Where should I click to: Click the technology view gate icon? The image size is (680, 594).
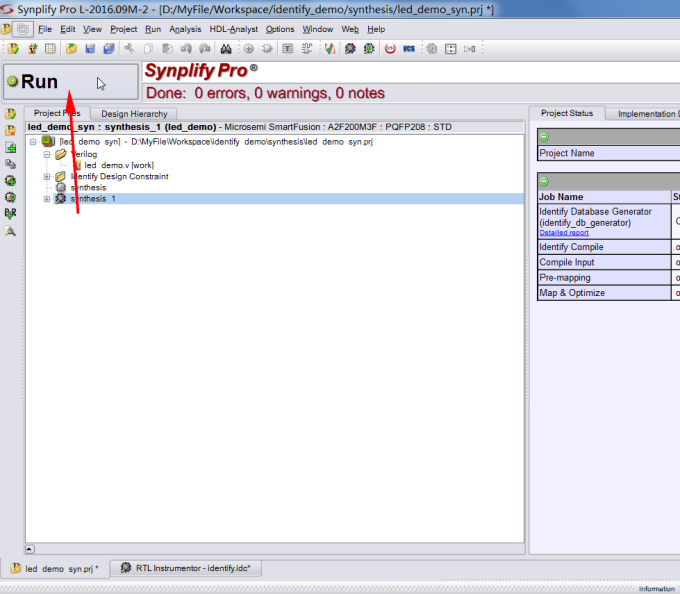[x=267, y=49]
